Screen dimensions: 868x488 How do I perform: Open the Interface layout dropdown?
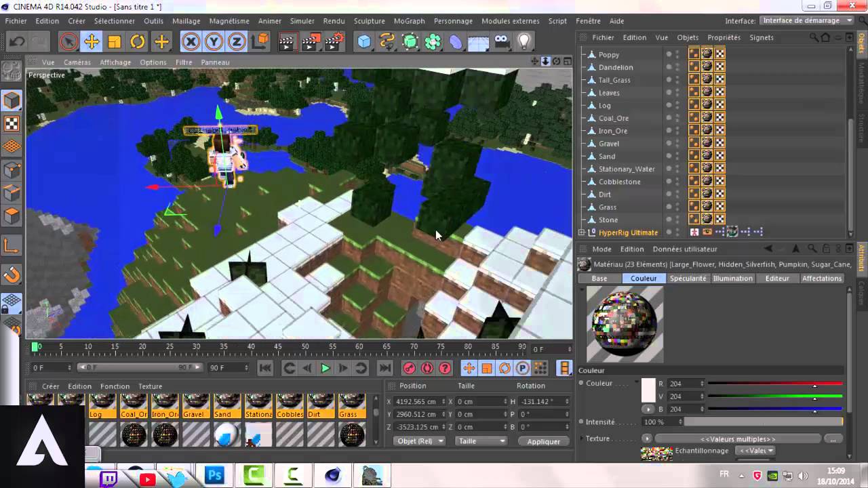[807, 20]
